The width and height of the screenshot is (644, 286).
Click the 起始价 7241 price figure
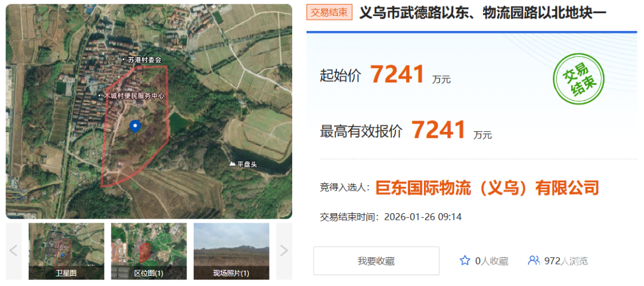(x=397, y=75)
